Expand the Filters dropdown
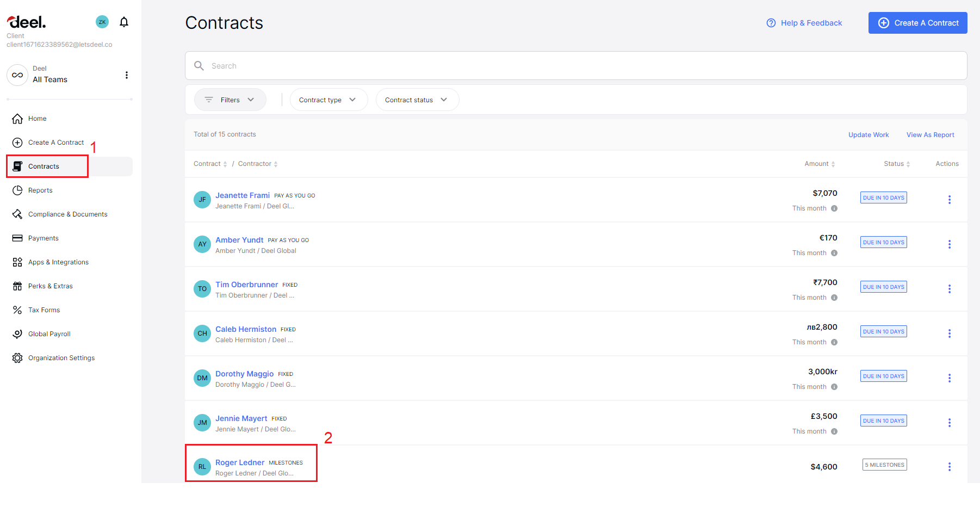The image size is (980, 513). pyautogui.click(x=230, y=100)
